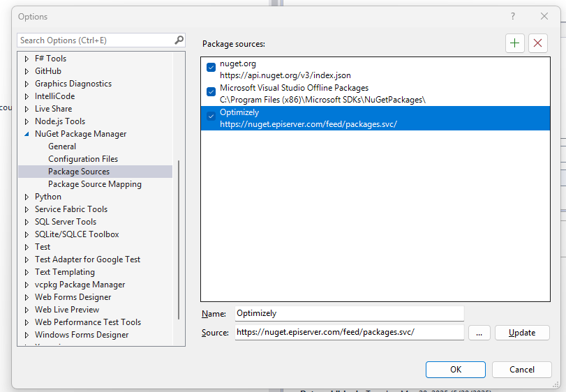Open Configuration Files settings page
Viewport: 566px width, 392px height.
tap(83, 159)
